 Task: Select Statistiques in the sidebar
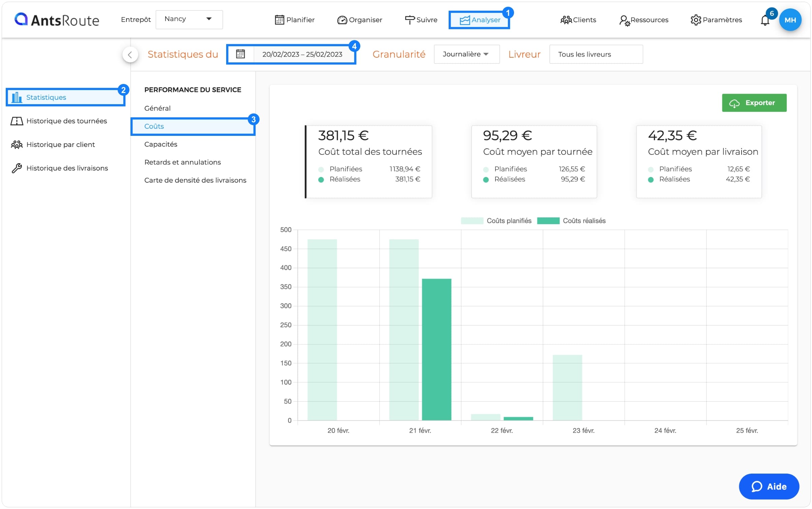(x=65, y=97)
